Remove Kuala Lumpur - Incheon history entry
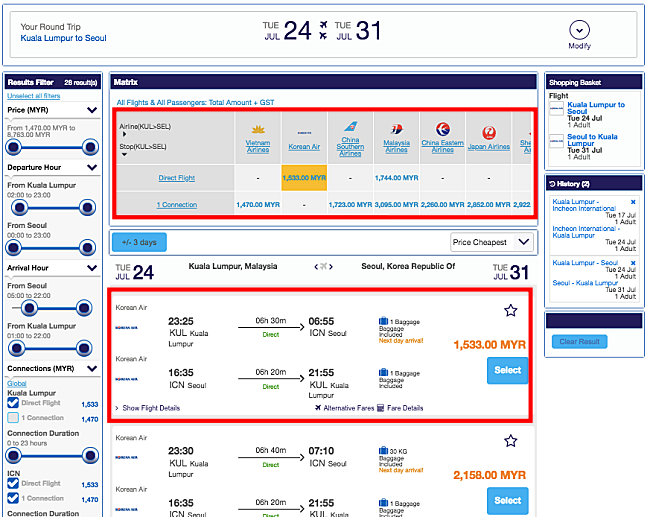 click(x=633, y=202)
